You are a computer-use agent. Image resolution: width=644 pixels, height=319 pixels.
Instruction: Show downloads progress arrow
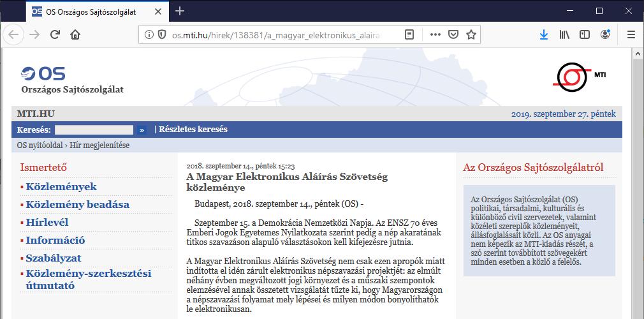(x=544, y=34)
